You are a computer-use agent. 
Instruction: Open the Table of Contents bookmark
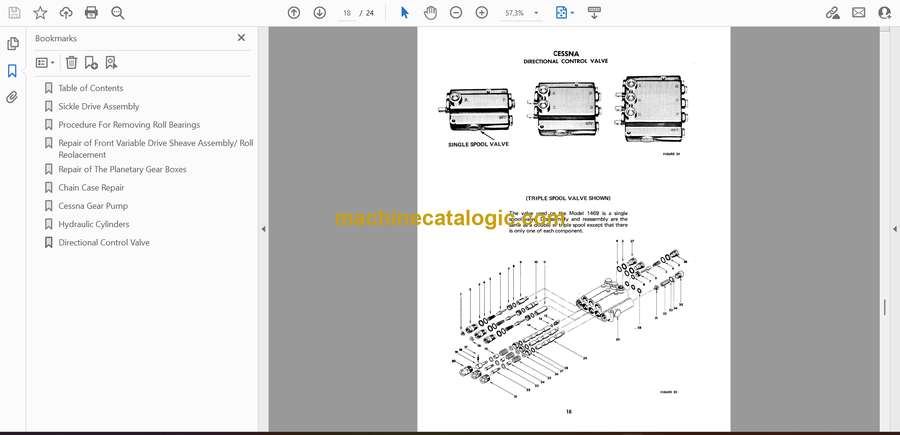[x=91, y=88]
